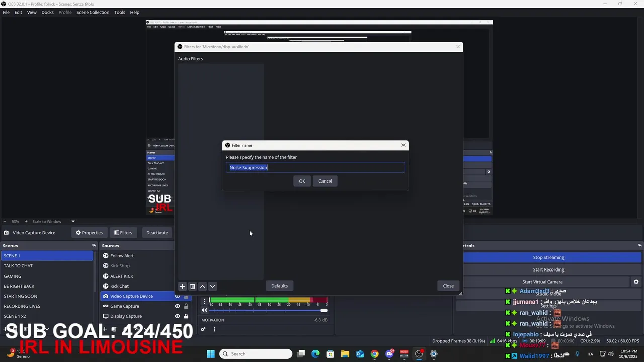Click the Deactivate source button
Viewport: 644px width, 362px height.
click(157, 233)
